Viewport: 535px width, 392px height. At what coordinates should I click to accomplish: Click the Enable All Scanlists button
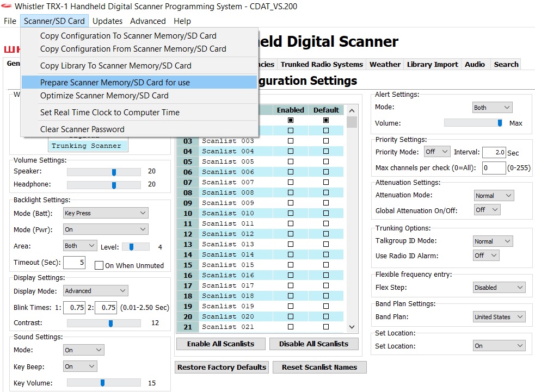(221, 344)
